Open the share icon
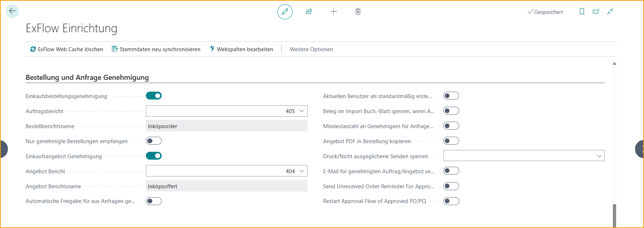Image resolution: width=644 pixels, height=228 pixels. pyautogui.click(x=309, y=12)
